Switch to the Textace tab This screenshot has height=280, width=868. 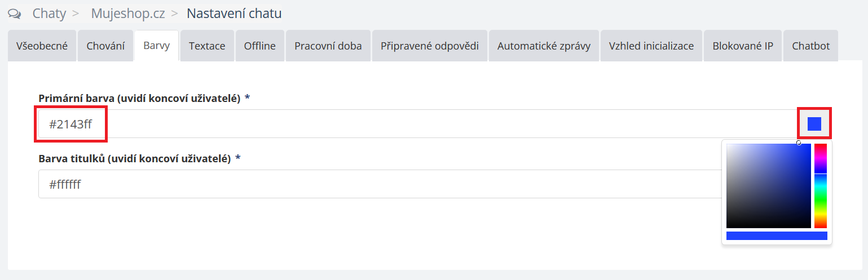coord(207,46)
